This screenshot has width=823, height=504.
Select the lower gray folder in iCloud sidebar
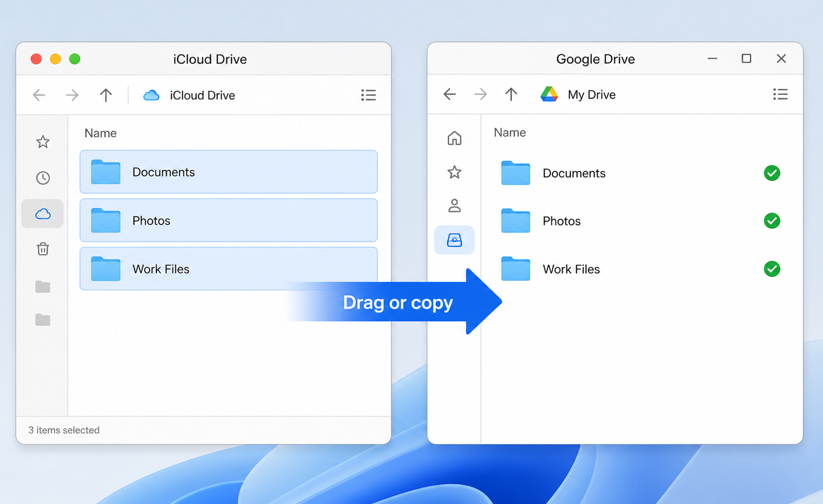pyautogui.click(x=43, y=320)
